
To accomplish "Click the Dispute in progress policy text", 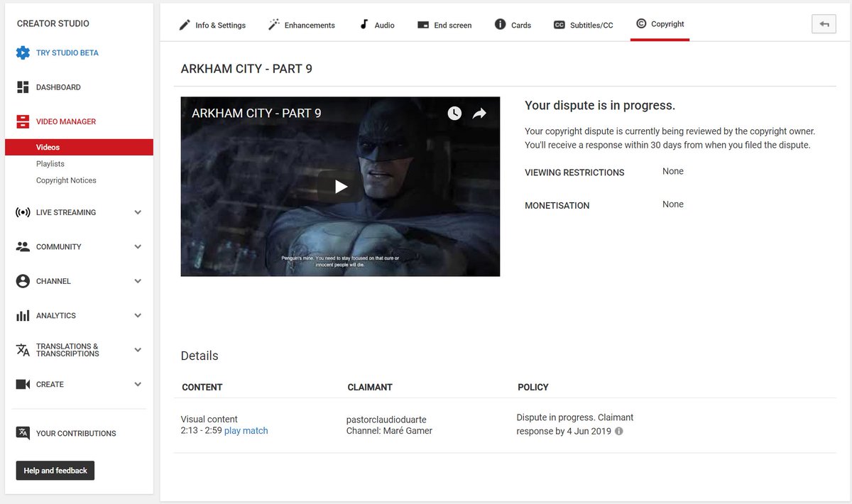I will (575, 424).
